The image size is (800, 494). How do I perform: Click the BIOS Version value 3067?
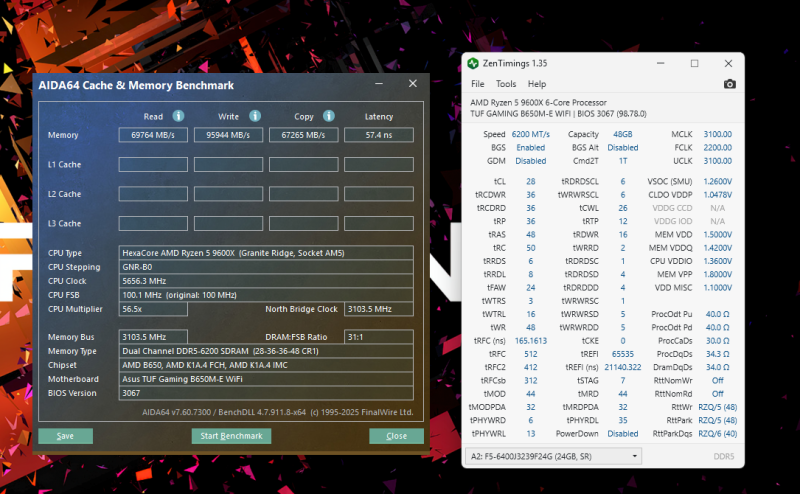(x=266, y=393)
